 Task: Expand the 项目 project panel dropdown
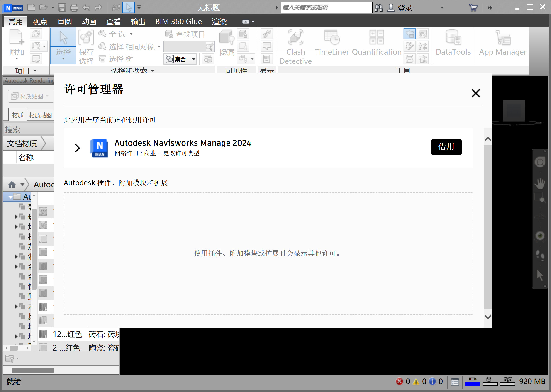click(x=36, y=71)
